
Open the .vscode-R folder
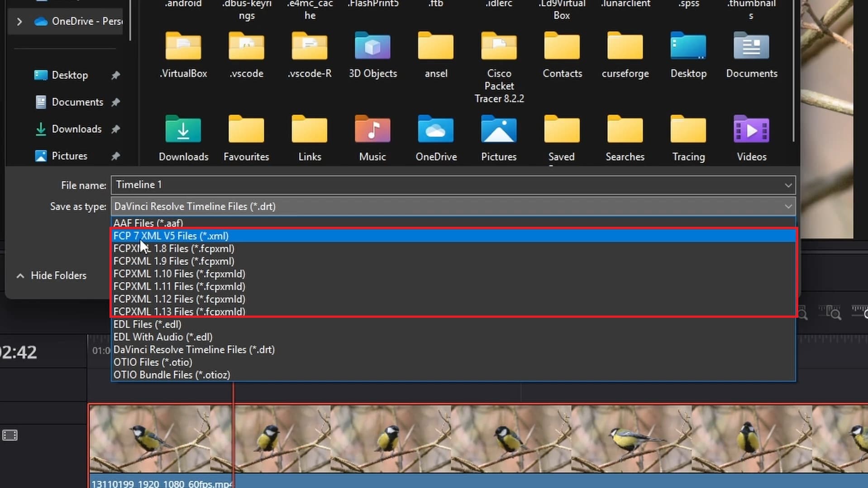[310, 55]
